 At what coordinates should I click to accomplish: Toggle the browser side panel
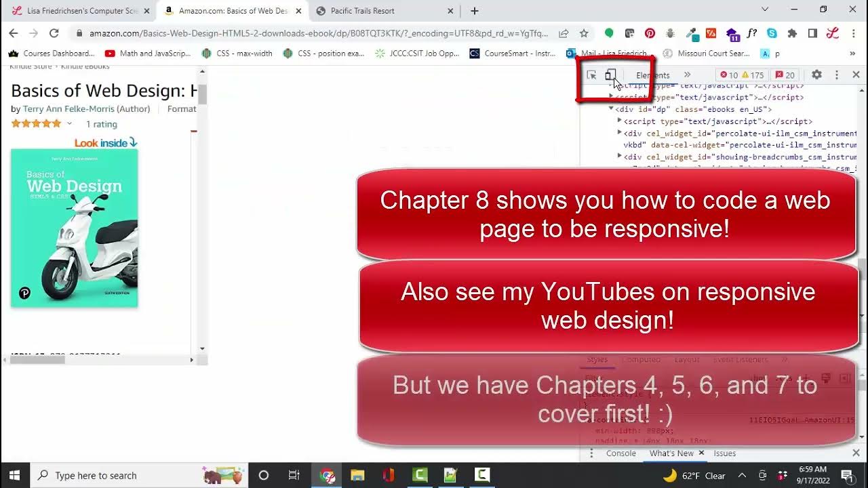click(812, 33)
